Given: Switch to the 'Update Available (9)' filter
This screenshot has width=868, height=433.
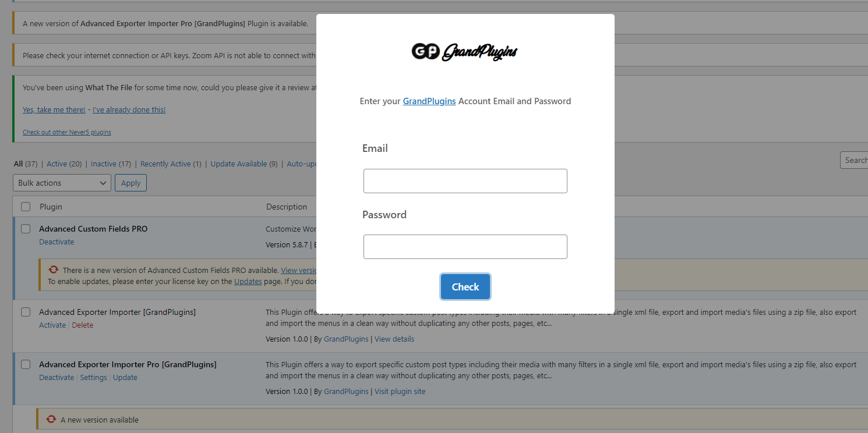Looking at the screenshot, I should pos(244,164).
